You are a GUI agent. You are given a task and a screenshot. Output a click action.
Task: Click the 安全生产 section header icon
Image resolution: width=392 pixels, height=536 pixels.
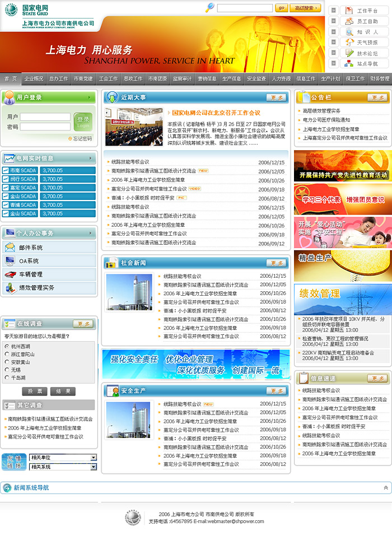[112, 391]
